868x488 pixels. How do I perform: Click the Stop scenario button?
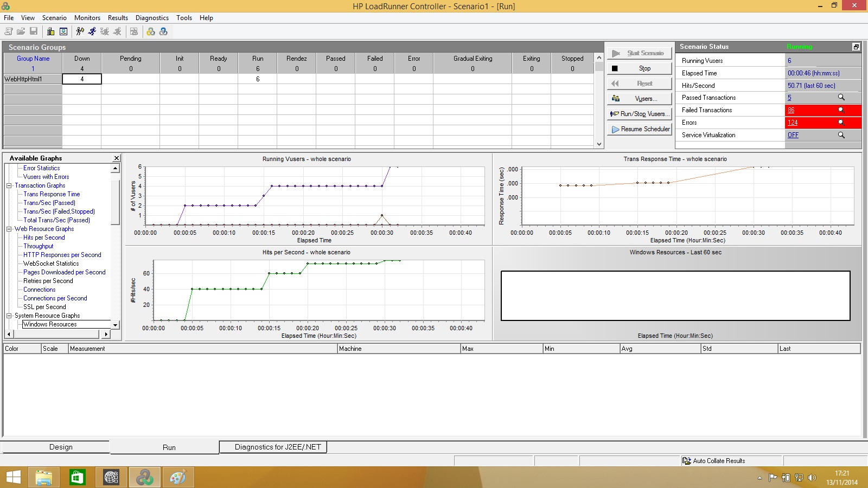point(639,68)
